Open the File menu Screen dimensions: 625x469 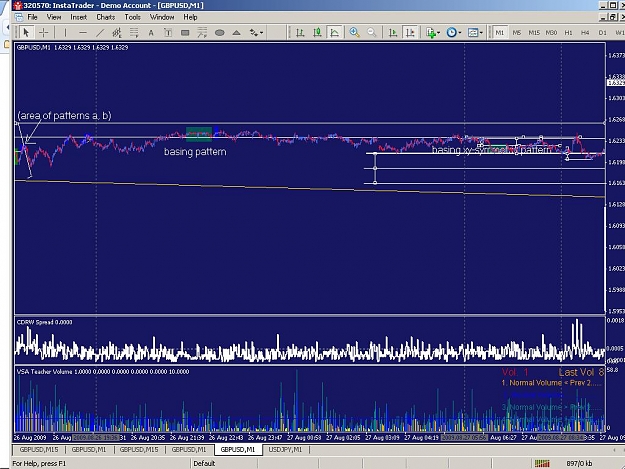32,17
